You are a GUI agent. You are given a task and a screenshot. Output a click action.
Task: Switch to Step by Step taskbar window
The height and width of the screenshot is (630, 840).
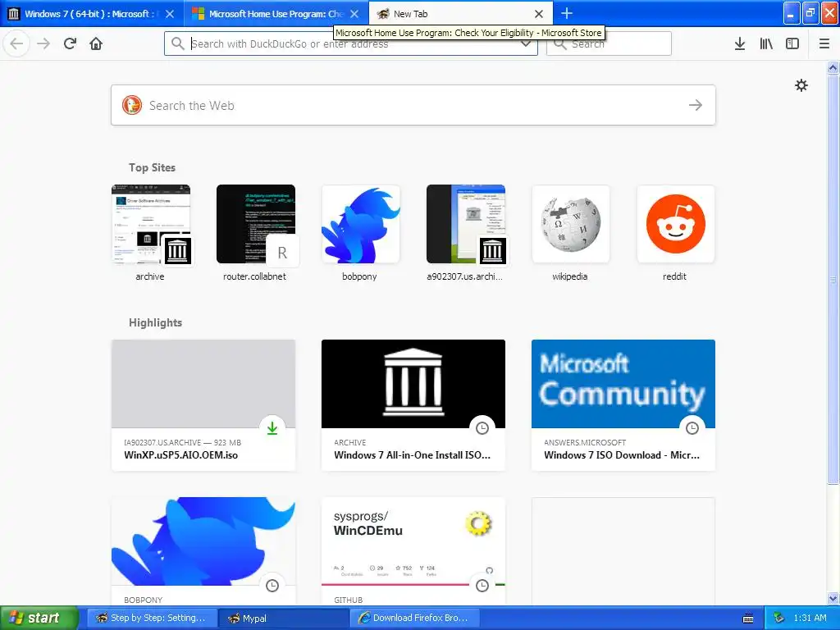point(152,618)
